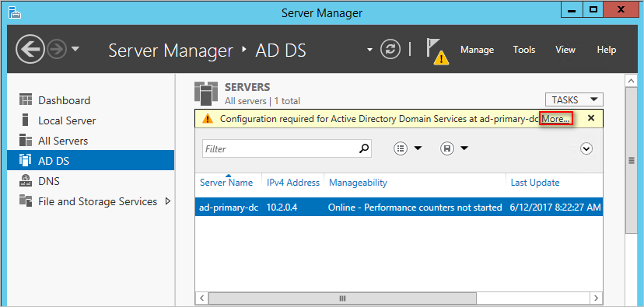Expand File and Storage Services arrow
The width and height of the screenshot is (644, 307).
(167, 201)
